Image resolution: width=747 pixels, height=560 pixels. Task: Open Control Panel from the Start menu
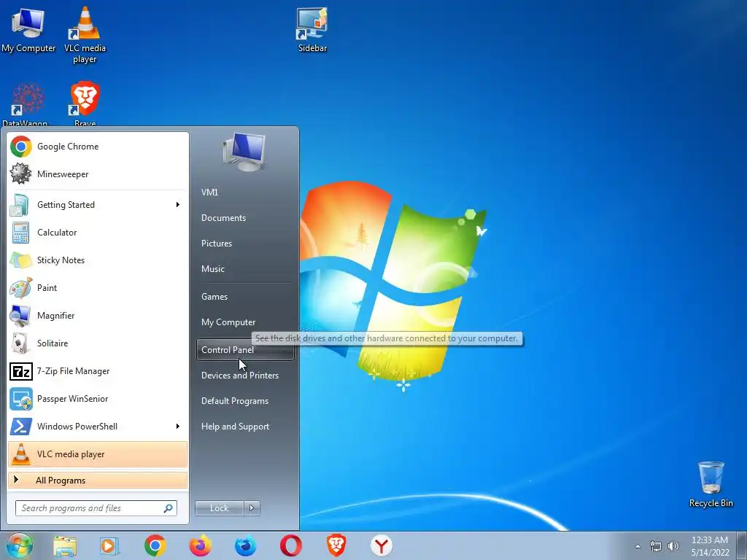tap(245, 350)
